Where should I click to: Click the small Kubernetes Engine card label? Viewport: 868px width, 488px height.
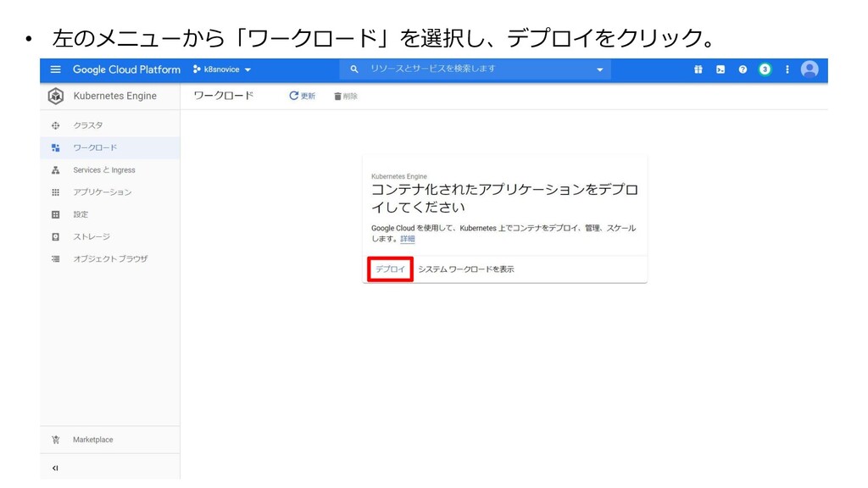(x=399, y=176)
